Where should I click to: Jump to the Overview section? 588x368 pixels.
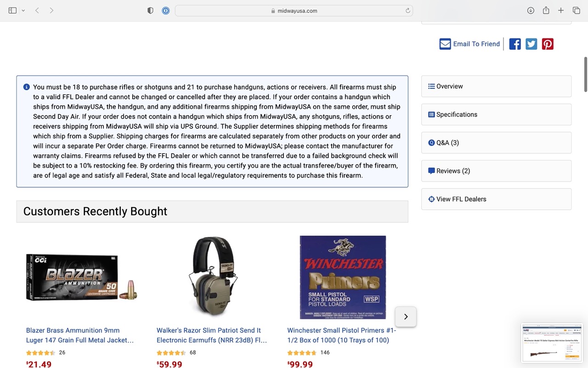click(x=496, y=86)
